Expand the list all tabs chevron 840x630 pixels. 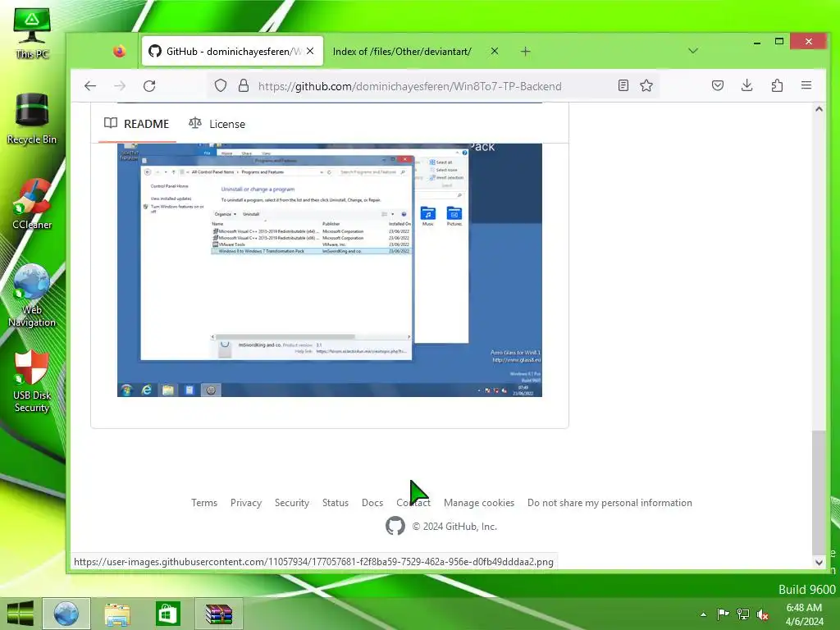[x=693, y=51]
